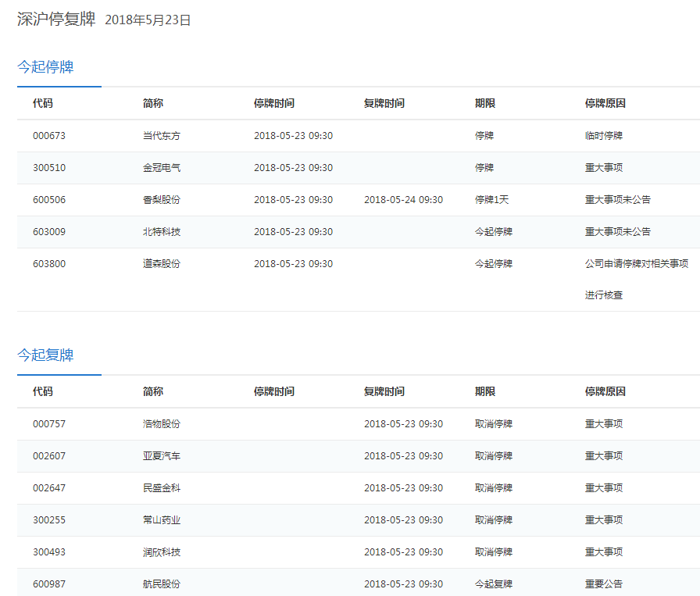
Task: Click stock code 002647
Action: pyautogui.click(x=49, y=488)
